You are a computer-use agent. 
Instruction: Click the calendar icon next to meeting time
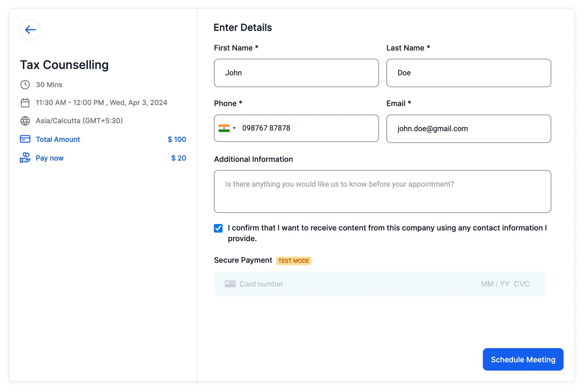click(x=25, y=103)
